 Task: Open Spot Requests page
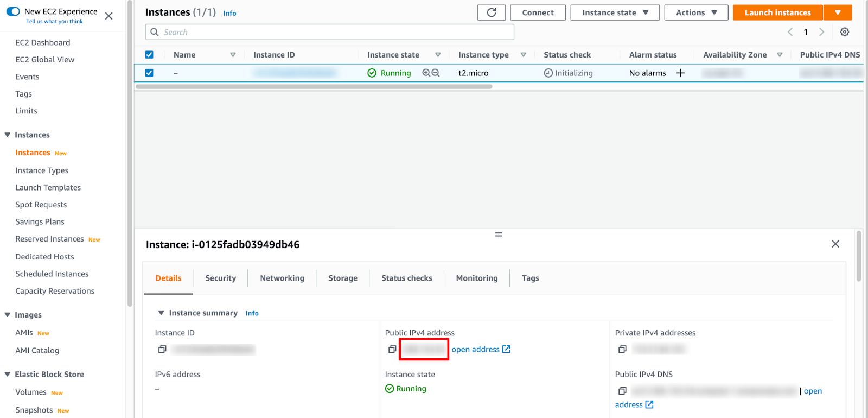click(41, 205)
